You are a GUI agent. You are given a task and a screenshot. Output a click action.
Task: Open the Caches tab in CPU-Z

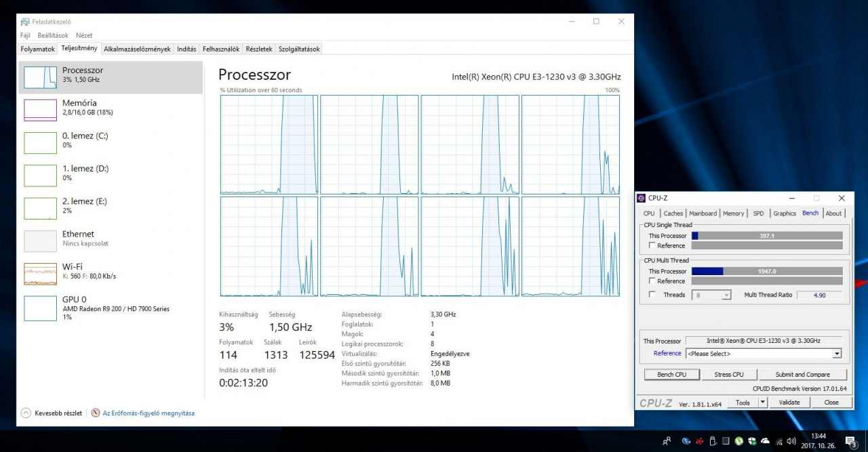[673, 213]
